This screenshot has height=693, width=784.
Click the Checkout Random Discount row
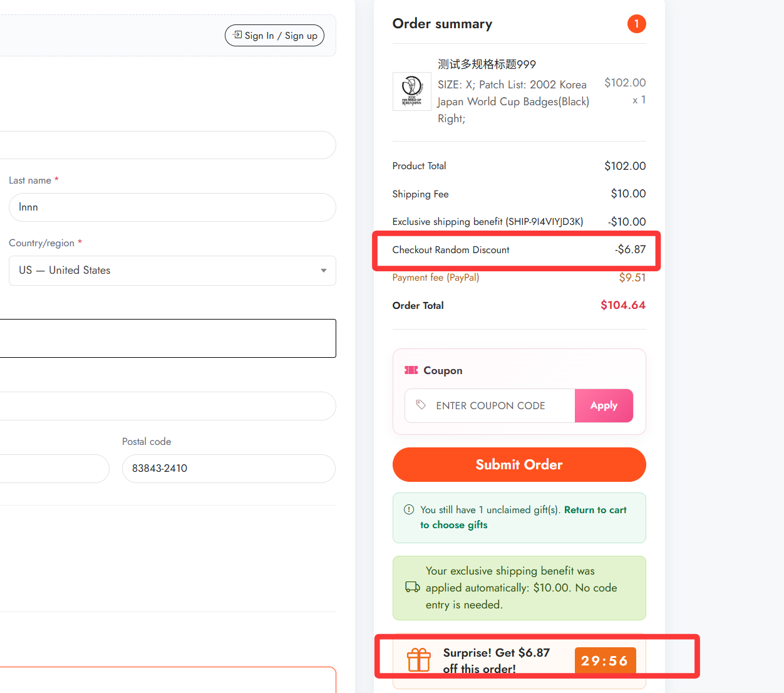[x=519, y=249]
